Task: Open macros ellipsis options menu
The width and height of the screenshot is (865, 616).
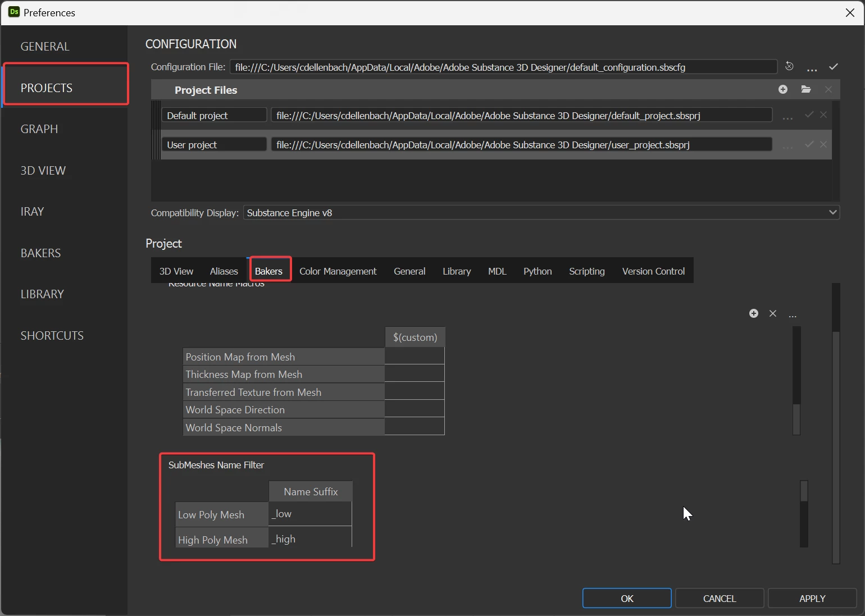Action: click(793, 314)
